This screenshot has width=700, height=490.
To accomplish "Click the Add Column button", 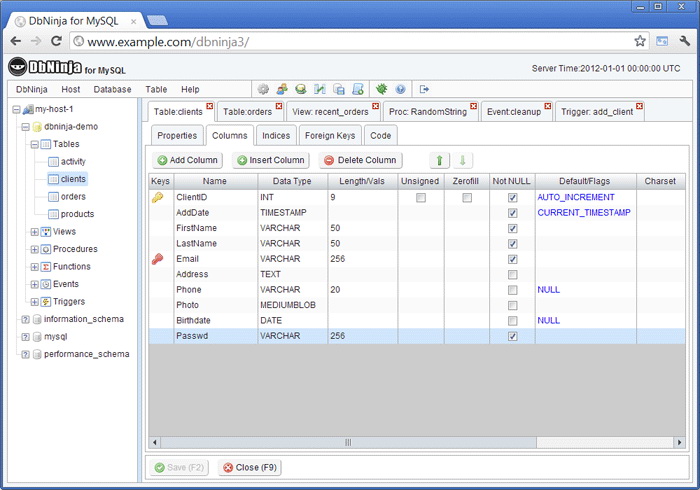I will pyautogui.click(x=187, y=160).
